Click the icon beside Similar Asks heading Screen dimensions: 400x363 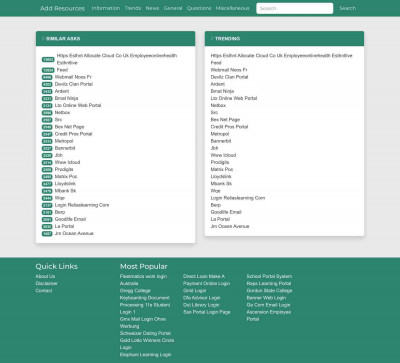43,39
